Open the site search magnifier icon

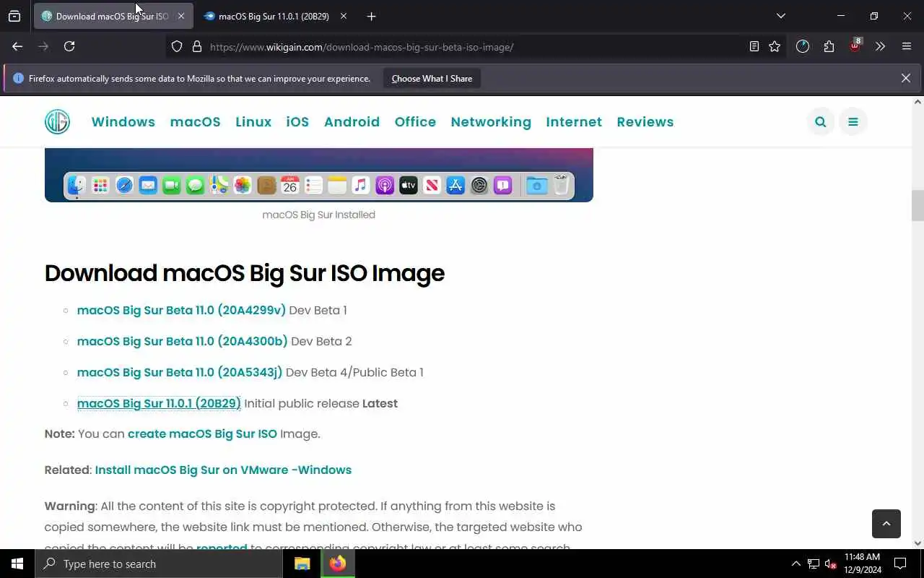tap(821, 121)
